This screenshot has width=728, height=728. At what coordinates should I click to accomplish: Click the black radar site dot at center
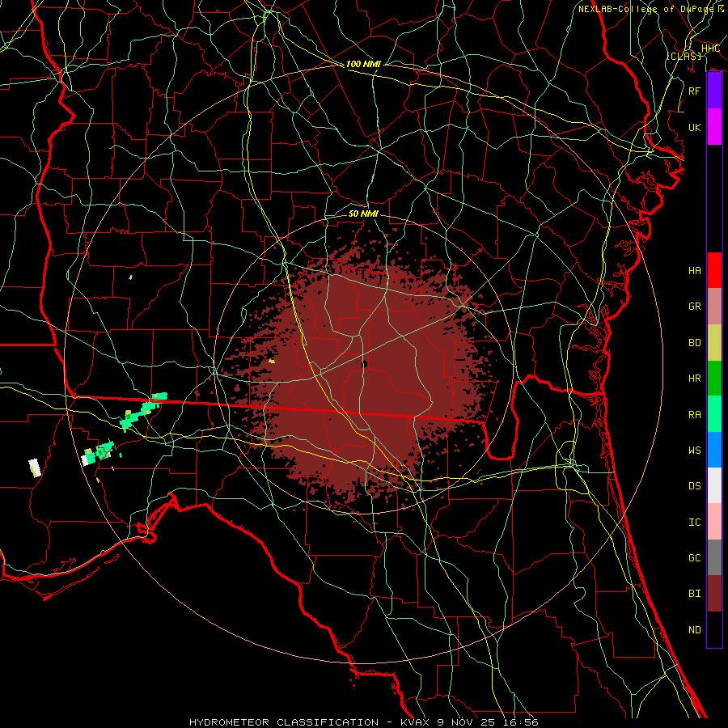point(365,365)
